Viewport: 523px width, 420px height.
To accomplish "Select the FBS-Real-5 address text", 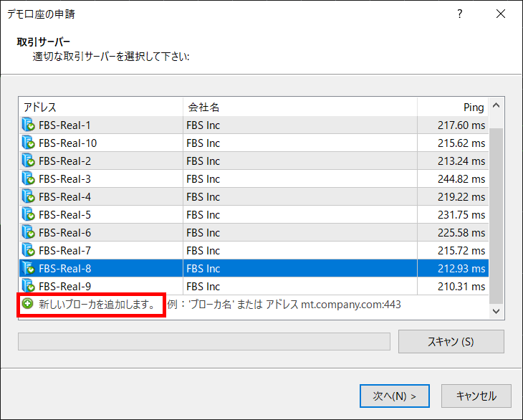I will click(64, 215).
